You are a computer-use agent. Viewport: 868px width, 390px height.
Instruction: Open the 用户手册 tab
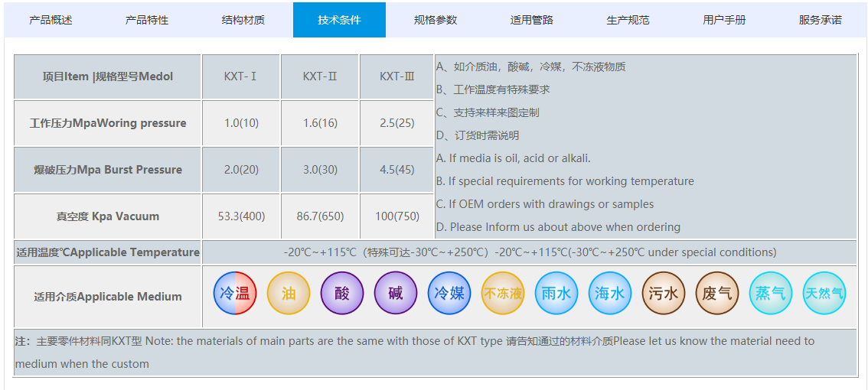tap(724, 20)
